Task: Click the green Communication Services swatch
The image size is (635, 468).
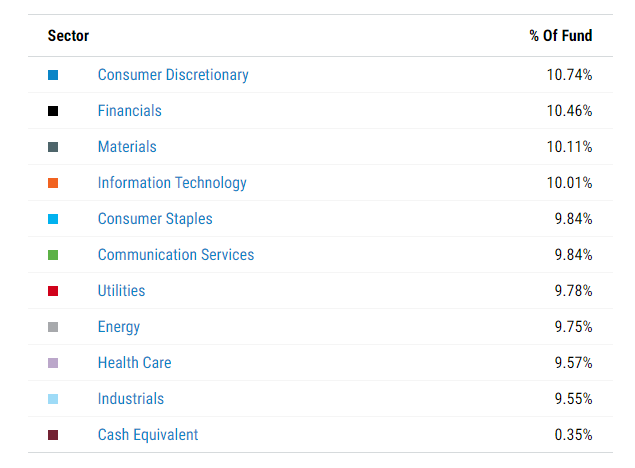Action: tap(53, 255)
